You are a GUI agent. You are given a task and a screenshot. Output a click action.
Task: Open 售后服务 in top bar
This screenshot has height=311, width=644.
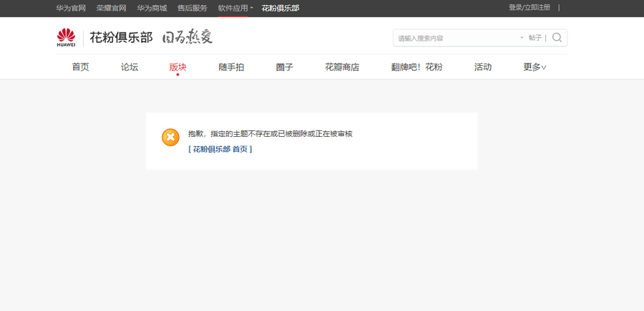coord(192,8)
